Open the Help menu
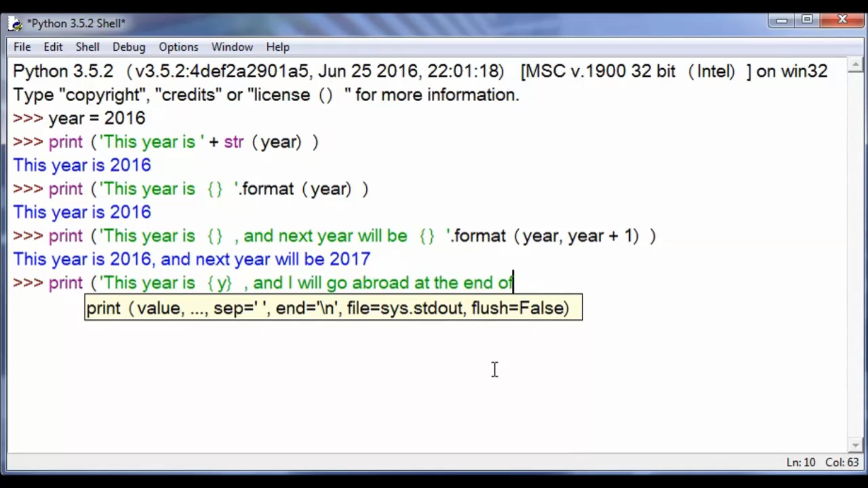This screenshot has width=868, height=488. click(277, 47)
